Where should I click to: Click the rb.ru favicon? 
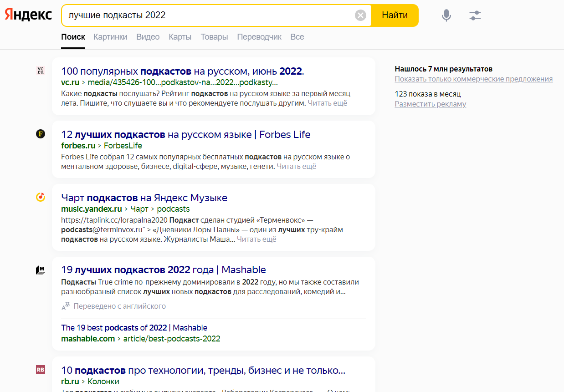(41, 370)
